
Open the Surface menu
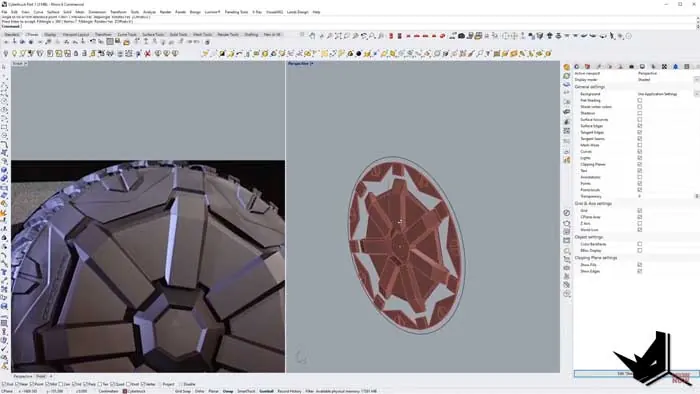pyautogui.click(x=53, y=12)
